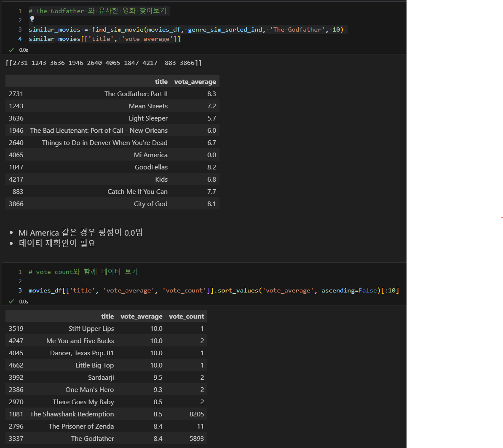Click the Stiff Upper Lips row
This screenshot has width=503, height=448.
tap(106, 329)
